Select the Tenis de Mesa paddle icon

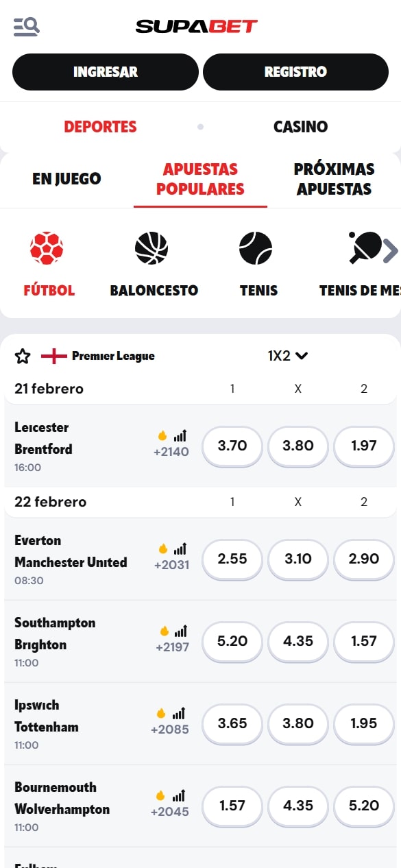[366, 248]
